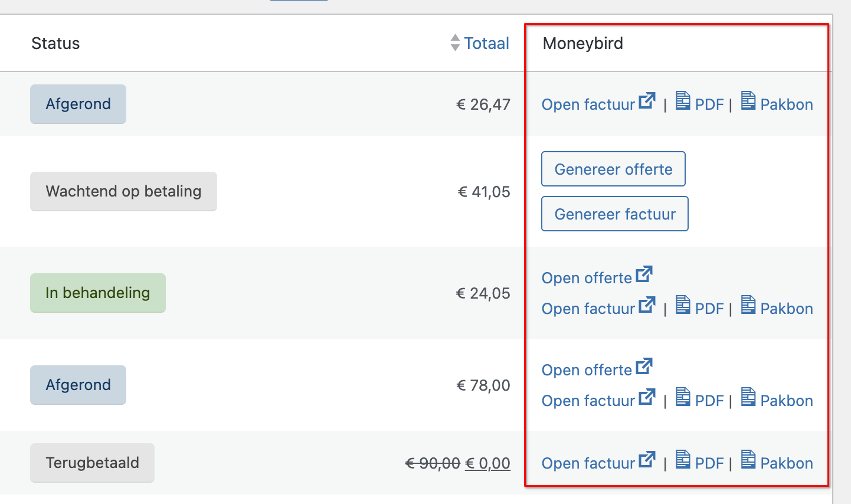Click the In behandeling status badge
Image resolution: width=851 pixels, height=504 pixels.
tap(98, 293)
